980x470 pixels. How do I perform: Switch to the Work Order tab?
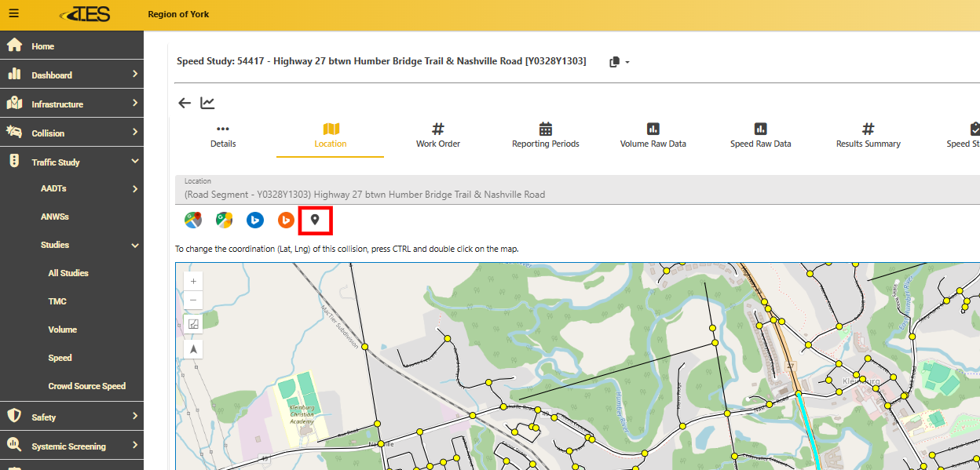(438, 135)
